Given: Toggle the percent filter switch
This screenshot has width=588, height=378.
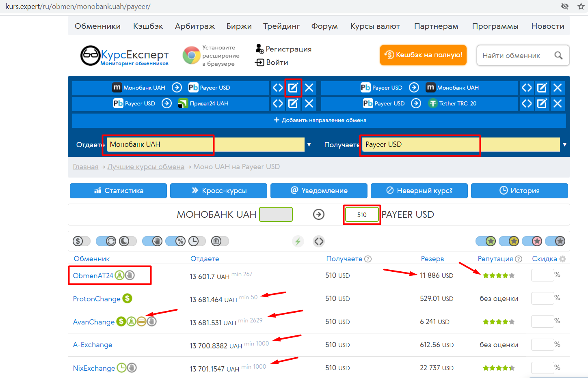Looking at the screenshot, I should tap(176, 241).
